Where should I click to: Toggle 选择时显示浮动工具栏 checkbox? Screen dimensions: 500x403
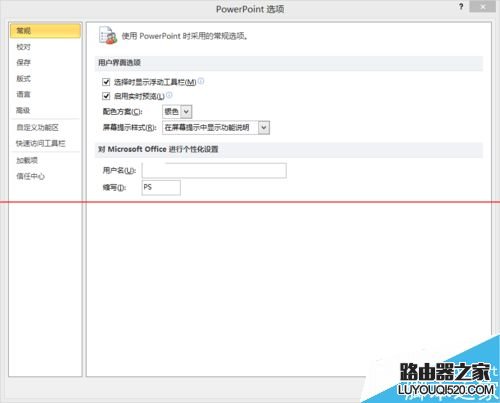point(106,82)
